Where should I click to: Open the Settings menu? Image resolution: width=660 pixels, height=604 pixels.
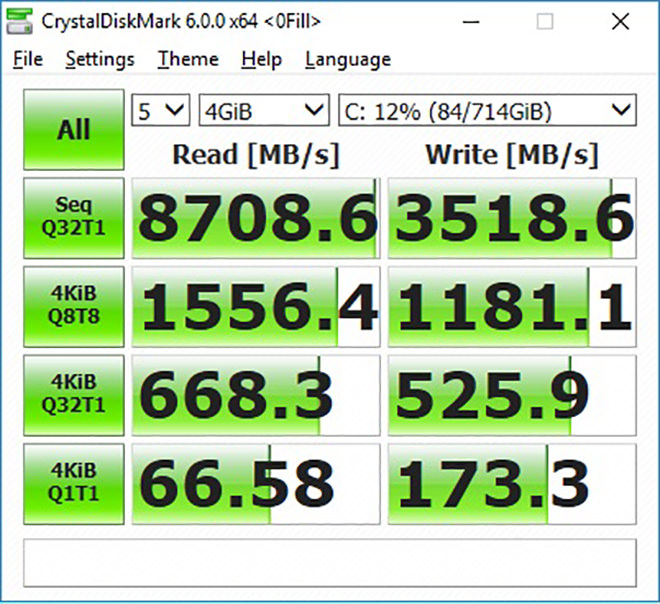(100, 59)
